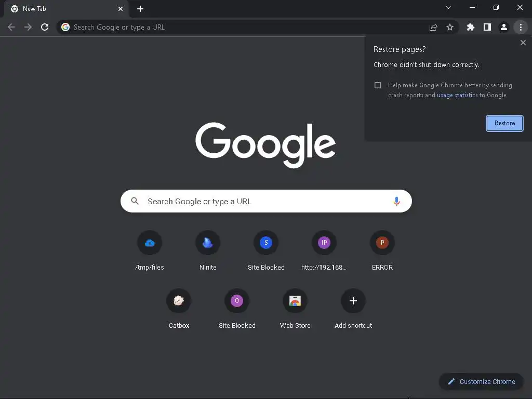
Task: Click the forward navigation arrow
Action: tap(28, 27)
